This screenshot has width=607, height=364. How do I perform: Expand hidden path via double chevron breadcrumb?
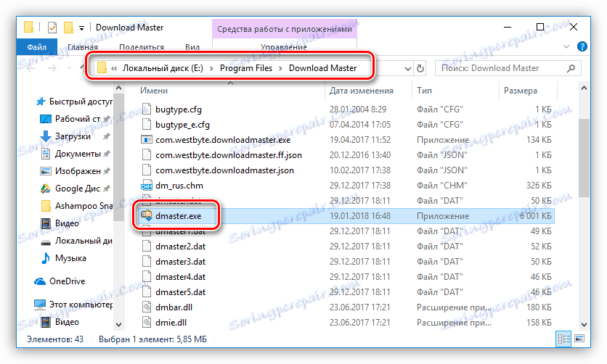point(114,68)
